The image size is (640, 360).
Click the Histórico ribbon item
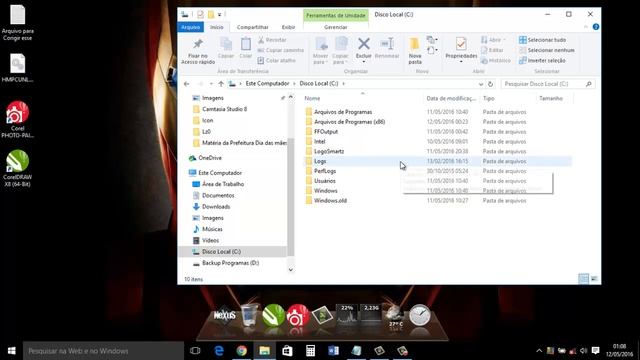[x=496, y=60]
